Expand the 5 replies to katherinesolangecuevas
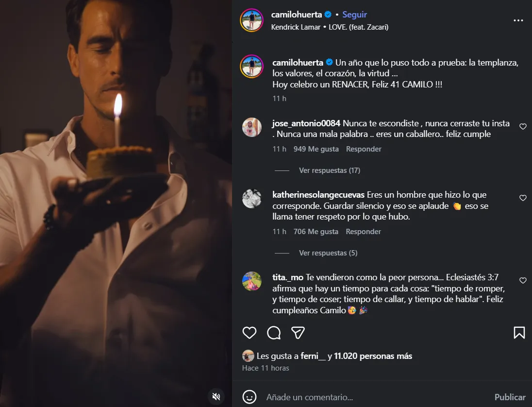The image size is (532, 407). 328,253
